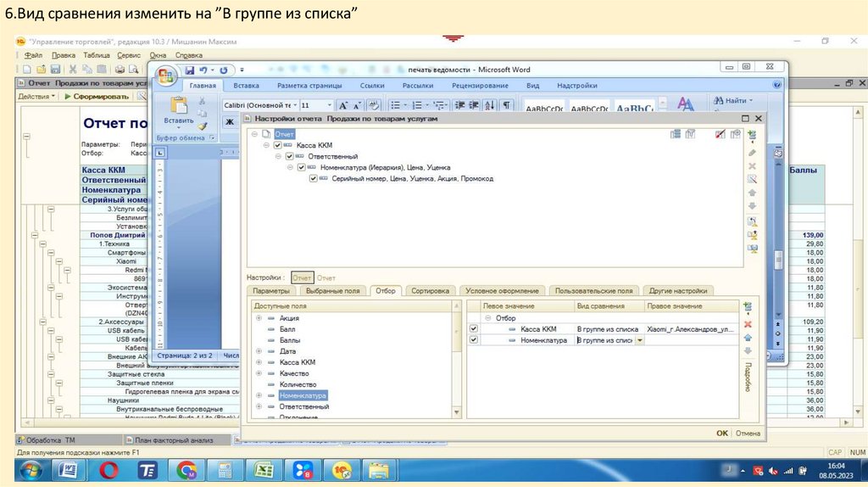The height and width of the screenshot is (487, 868).
Task: Expand the Качество available field node
Action: coord(259,373)
